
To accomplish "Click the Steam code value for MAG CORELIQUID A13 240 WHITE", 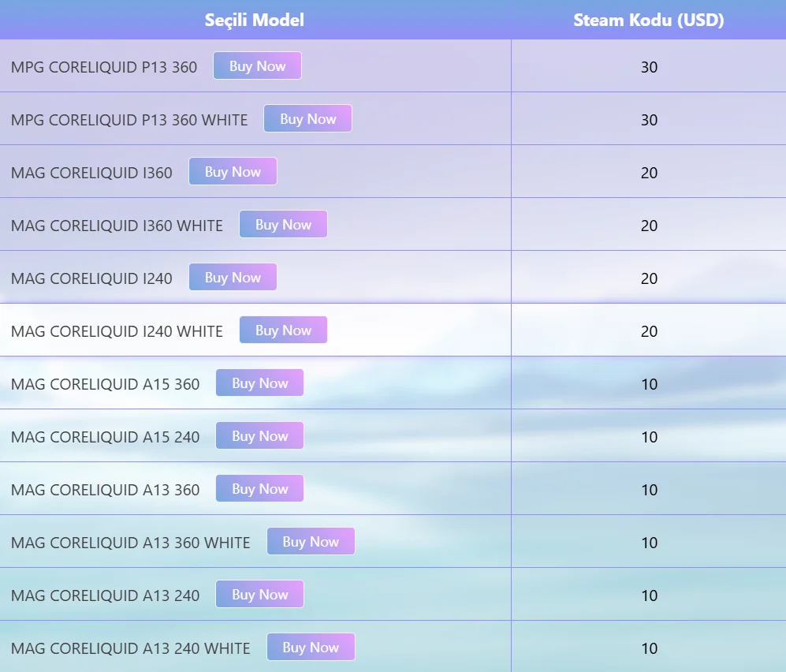I will [649, 648].
